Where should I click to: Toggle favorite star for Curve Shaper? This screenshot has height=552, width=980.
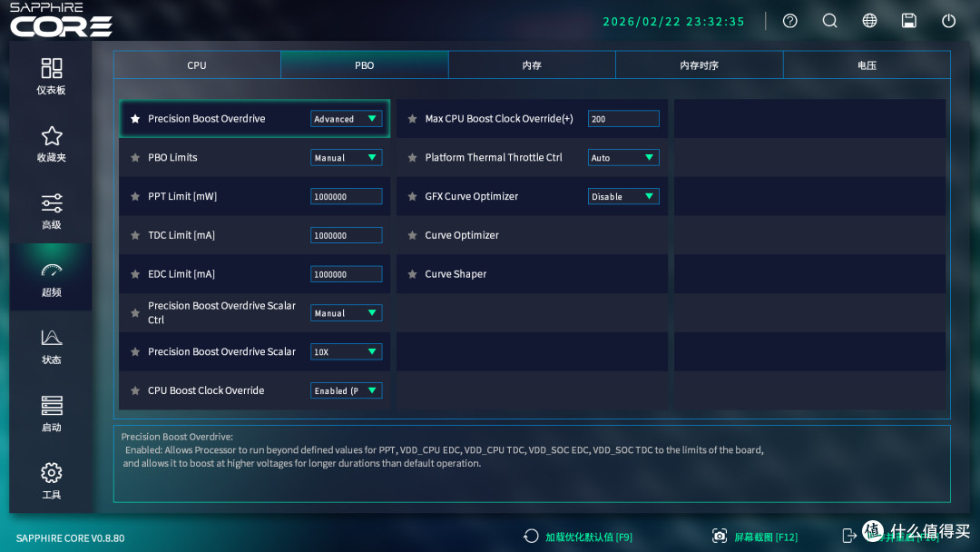[x=413, y=274]
